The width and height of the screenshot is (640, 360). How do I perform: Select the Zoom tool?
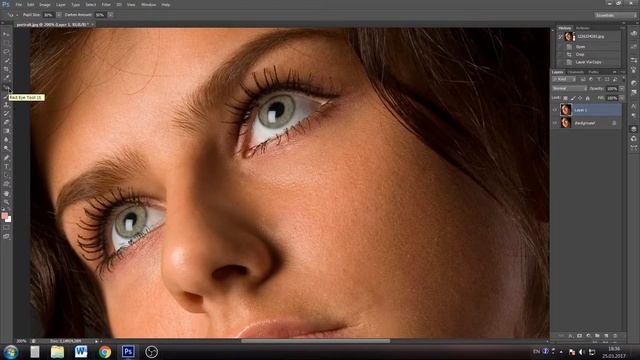tap(6, 202)
